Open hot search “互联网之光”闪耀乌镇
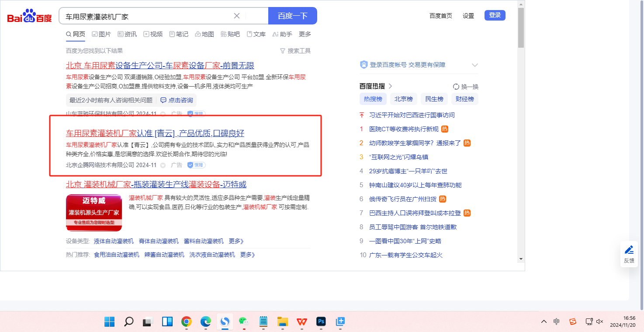The image size is (644, 332). click(398, 157)
